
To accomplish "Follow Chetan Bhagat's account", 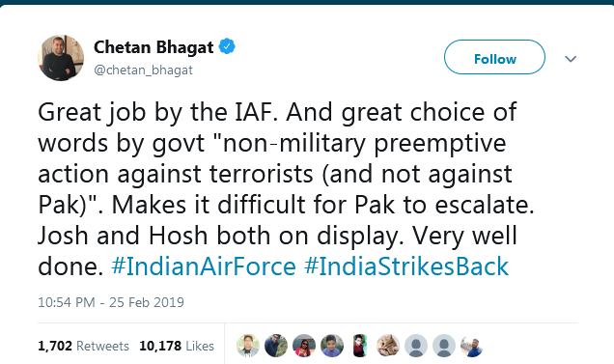I will pyautogui.click(x=494, y=57).
